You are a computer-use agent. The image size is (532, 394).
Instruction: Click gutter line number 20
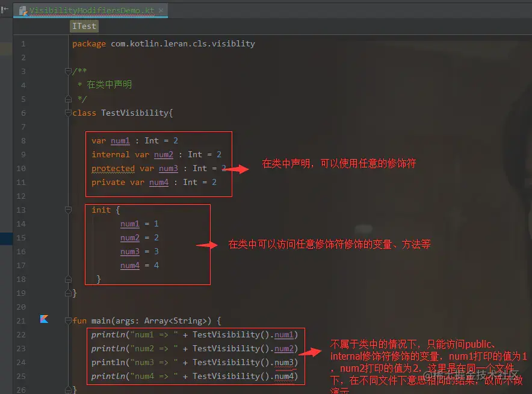(x=21, y=307)
